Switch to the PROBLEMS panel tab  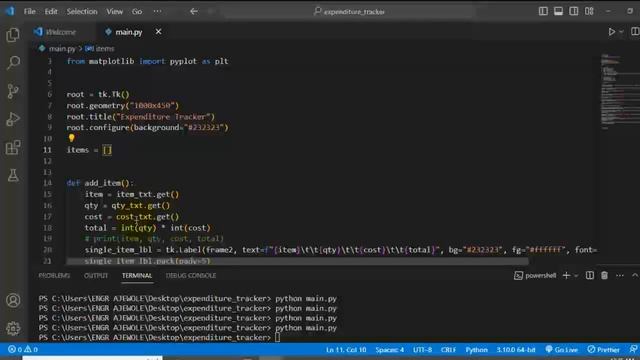[x=54, y=276]
